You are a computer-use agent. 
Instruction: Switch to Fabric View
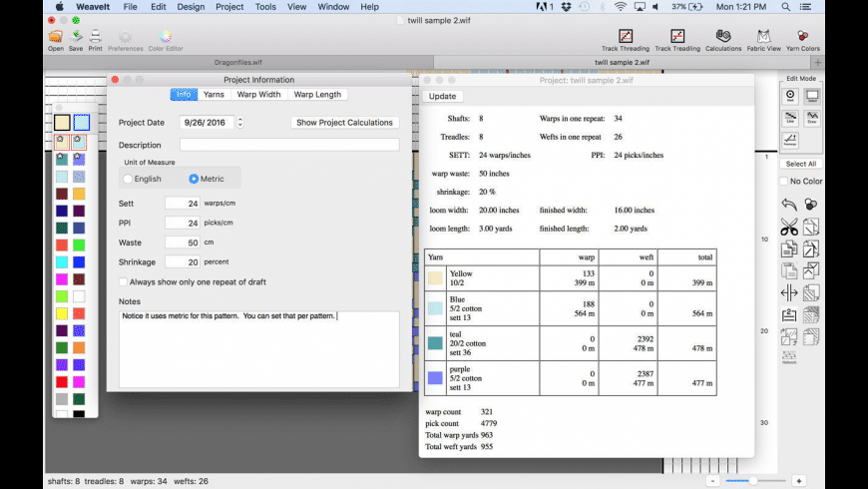click(763, 38)
